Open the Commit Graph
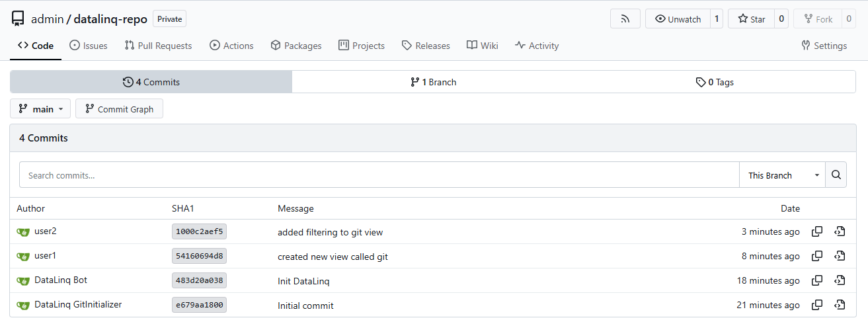This screenshot has width=868, height=326. (x=119, y=109)
